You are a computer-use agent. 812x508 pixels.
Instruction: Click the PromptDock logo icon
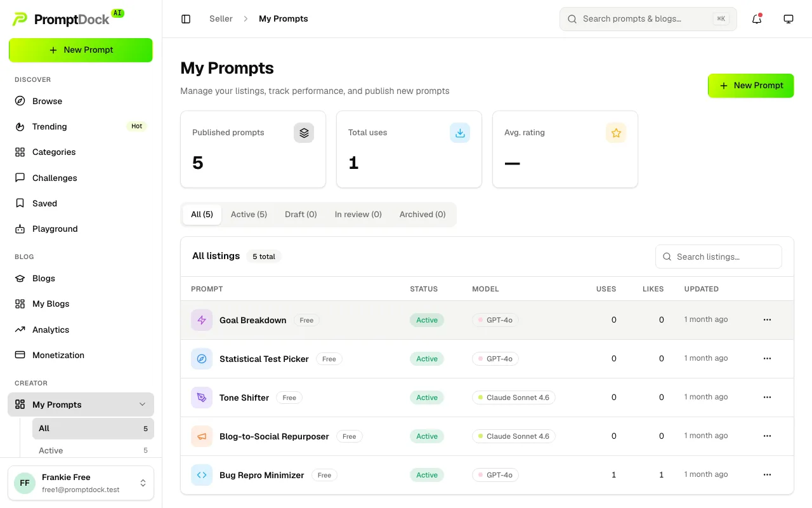[x=20, y=19]
